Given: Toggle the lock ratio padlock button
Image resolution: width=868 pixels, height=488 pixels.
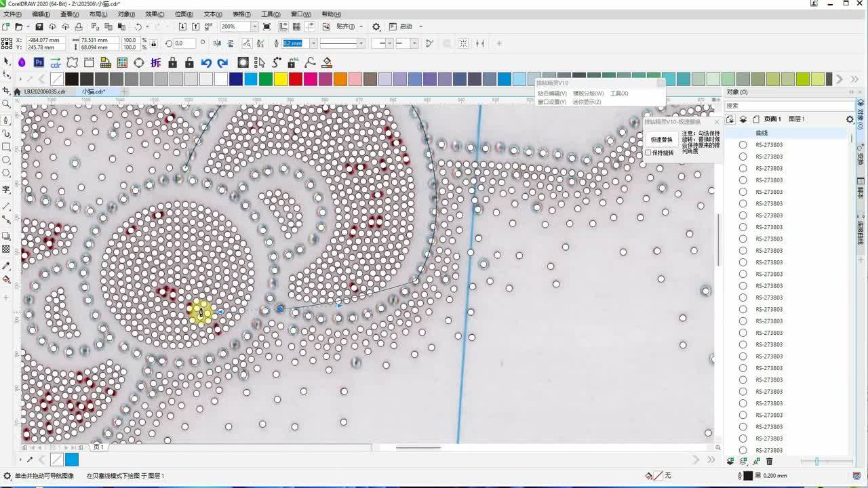Looking at the screenshot, I should click(153, 43).
